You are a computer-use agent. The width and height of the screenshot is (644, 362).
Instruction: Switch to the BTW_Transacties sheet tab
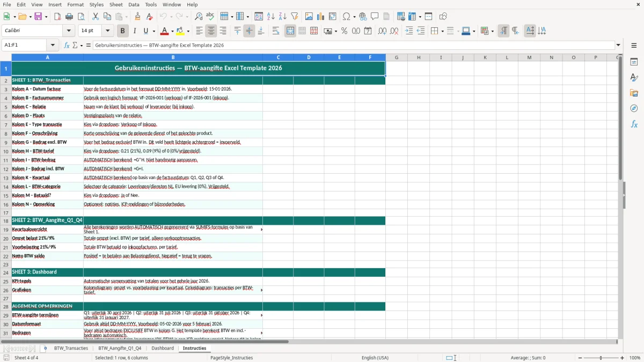(x=71, y=348)
